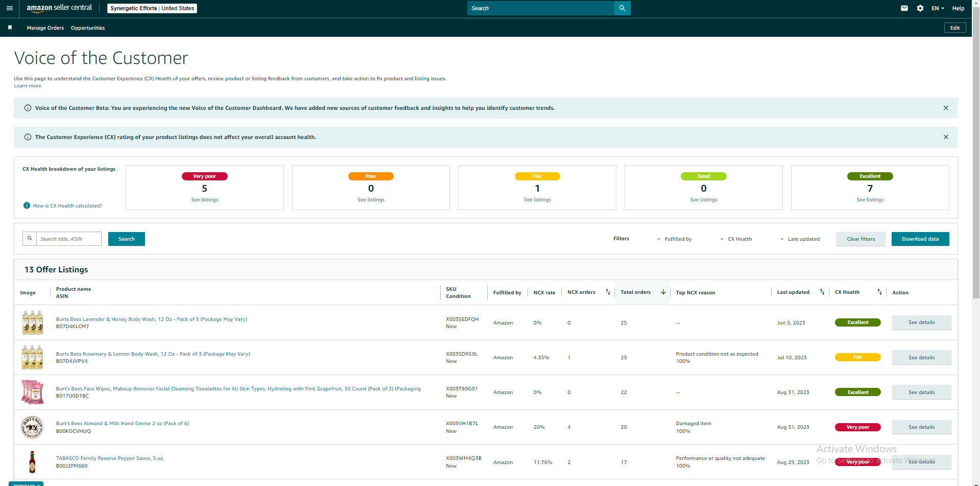
Task: Expand the CX Health filter dropdown
Action: coord(736,239)
